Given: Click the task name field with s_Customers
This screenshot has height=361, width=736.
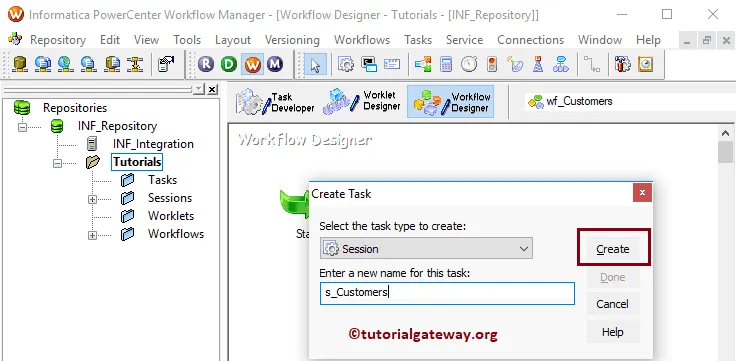Looking at the screenshot, I should [447, 293].
